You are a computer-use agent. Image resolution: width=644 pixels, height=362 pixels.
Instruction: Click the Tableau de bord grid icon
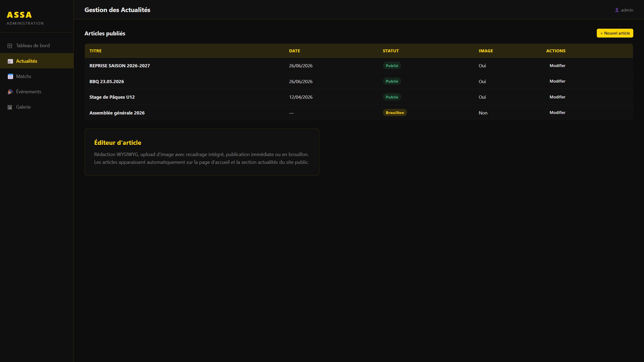click(10, 46)
